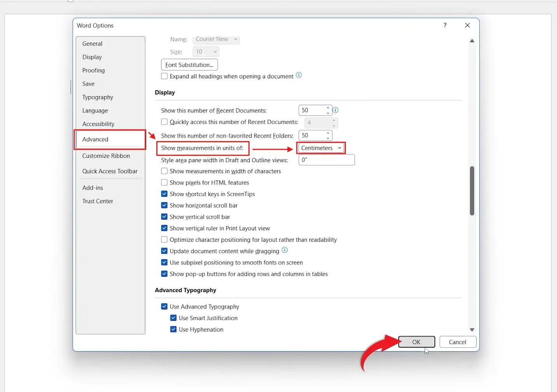Viewport: 557px width, 392px height.
Task: Enable Quickly access Recent Documents checkbox
Action: (165, 122)
